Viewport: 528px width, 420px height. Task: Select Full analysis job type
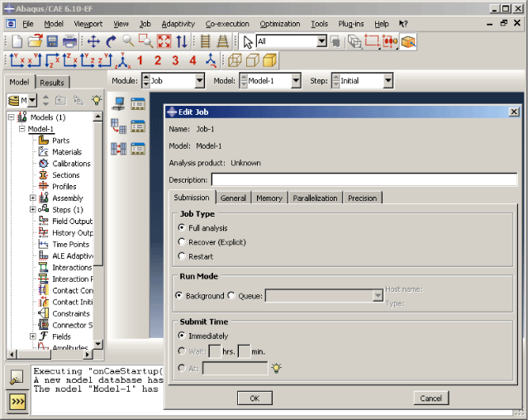(x=182, y=227)
